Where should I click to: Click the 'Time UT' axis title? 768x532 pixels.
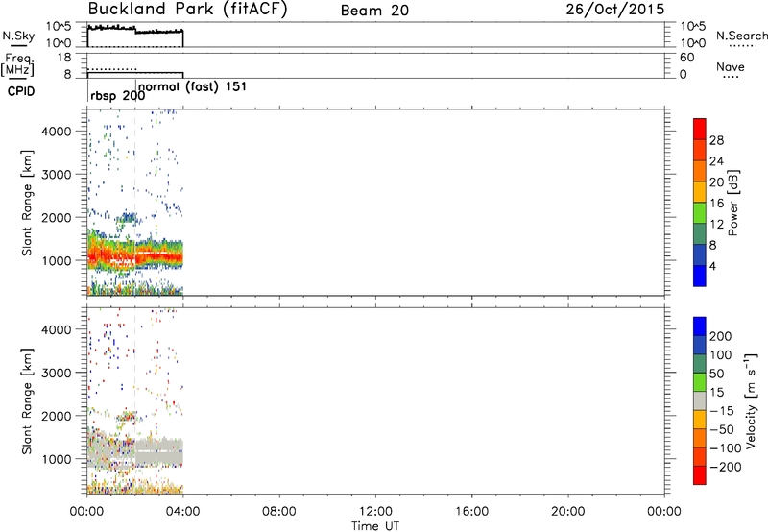pyautogui.click(x=375, y=526)
